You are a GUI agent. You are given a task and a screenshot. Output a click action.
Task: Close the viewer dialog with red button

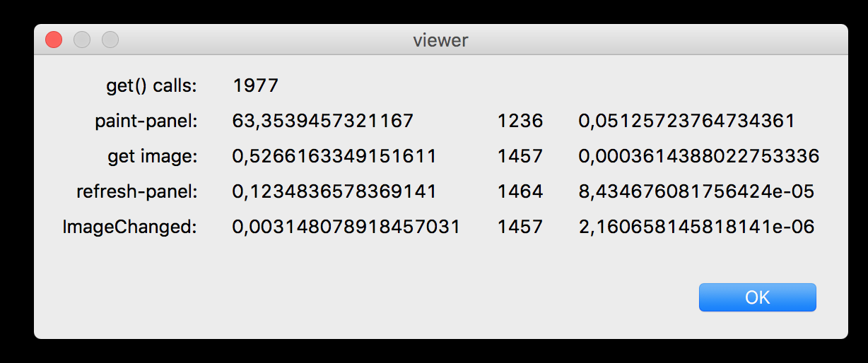tap(54, 40)
